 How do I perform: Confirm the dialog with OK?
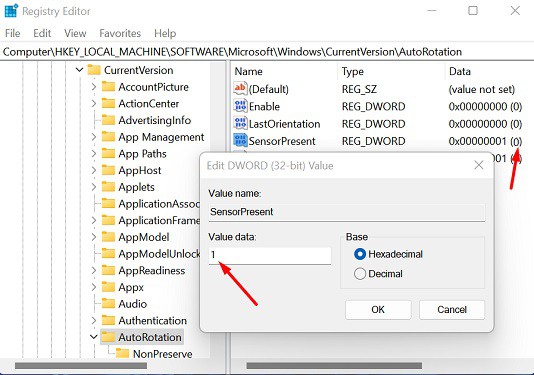click(378, 309)
